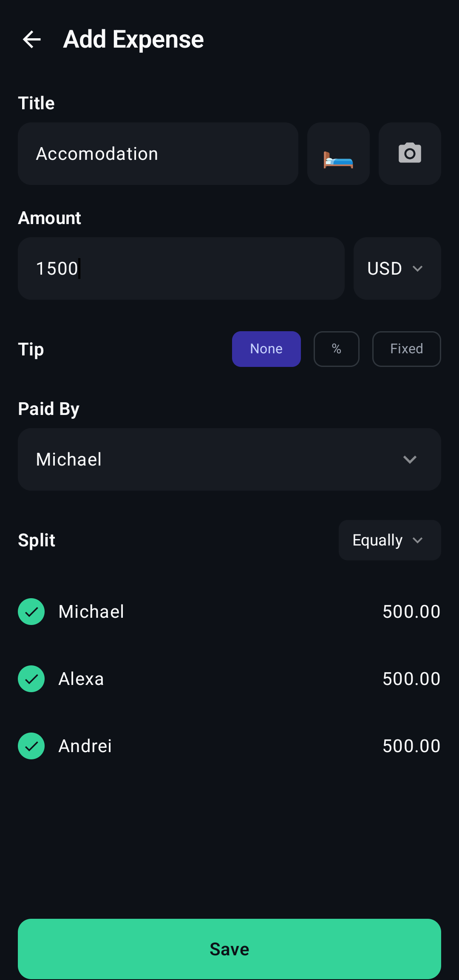Tap Andrei's 500.00 split amount
Viewport: 459px width, 980px height.
pyautogui.click(x=411, y=746)
